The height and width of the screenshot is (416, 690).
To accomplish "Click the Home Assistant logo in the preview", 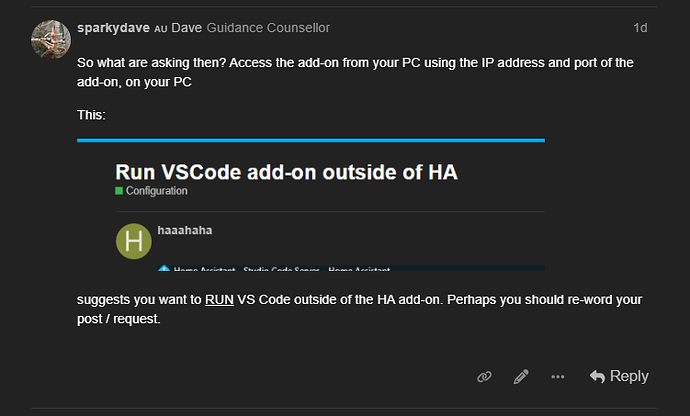I will pyautogui.click(x=163, y=268).
